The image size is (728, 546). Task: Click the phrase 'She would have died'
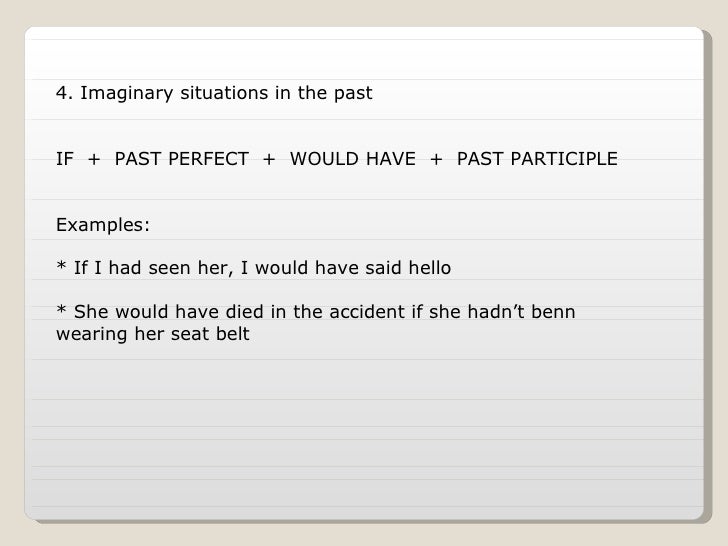[169, 312]
